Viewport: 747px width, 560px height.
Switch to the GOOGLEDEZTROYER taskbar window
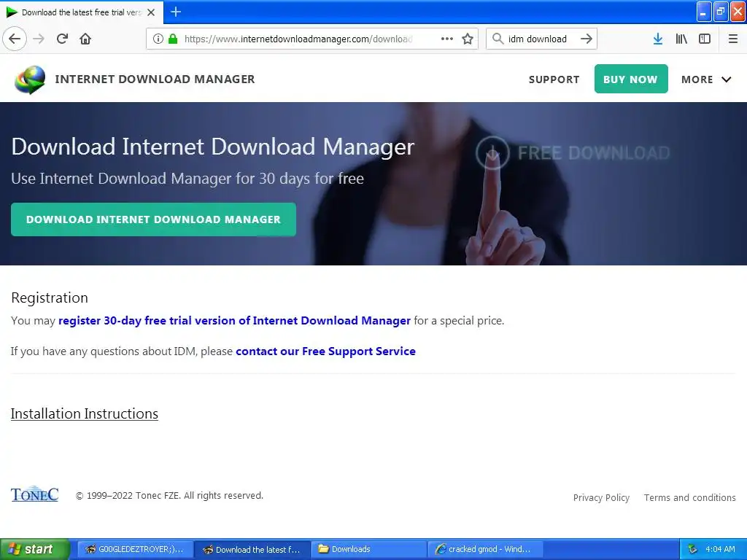[135, 549]
